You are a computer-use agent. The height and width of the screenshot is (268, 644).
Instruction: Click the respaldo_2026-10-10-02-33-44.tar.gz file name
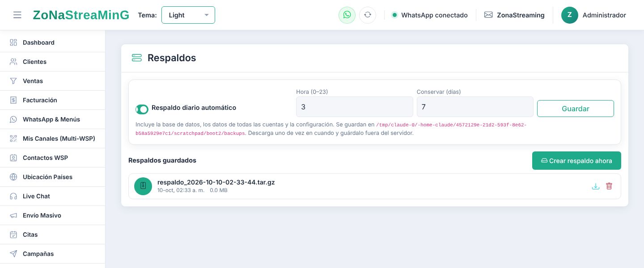pos(216,182)
